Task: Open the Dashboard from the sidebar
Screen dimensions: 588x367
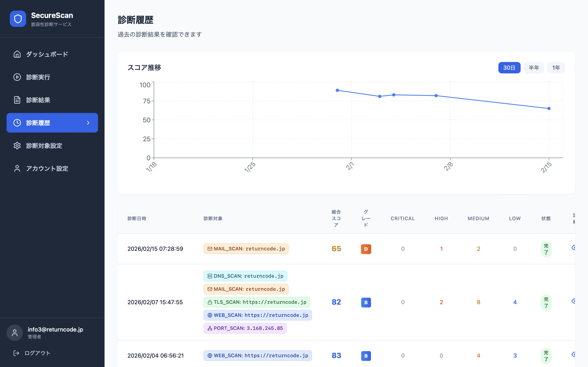Action: (47, 54)
